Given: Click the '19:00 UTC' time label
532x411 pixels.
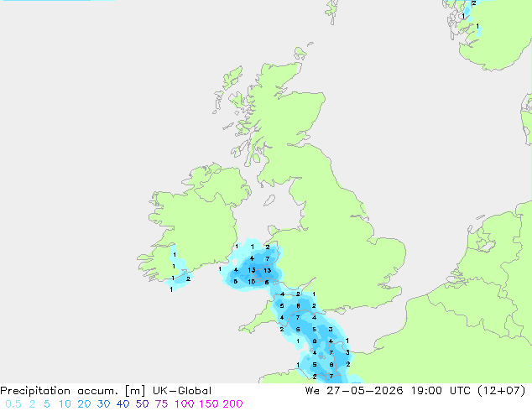Looking at the screenshot, I should [441, 391].
